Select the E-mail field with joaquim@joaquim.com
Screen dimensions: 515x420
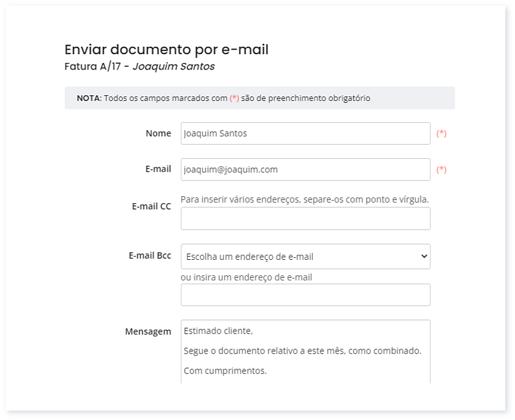click(306, 169)
